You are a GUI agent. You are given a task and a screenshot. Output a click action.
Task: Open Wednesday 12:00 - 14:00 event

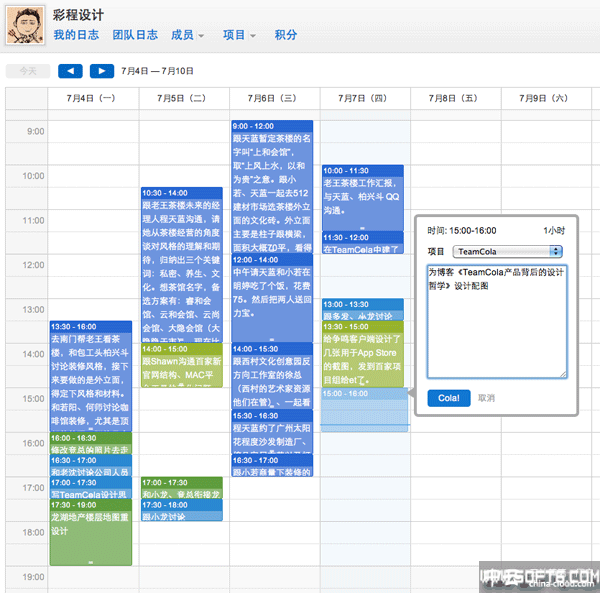click(272, 298)
